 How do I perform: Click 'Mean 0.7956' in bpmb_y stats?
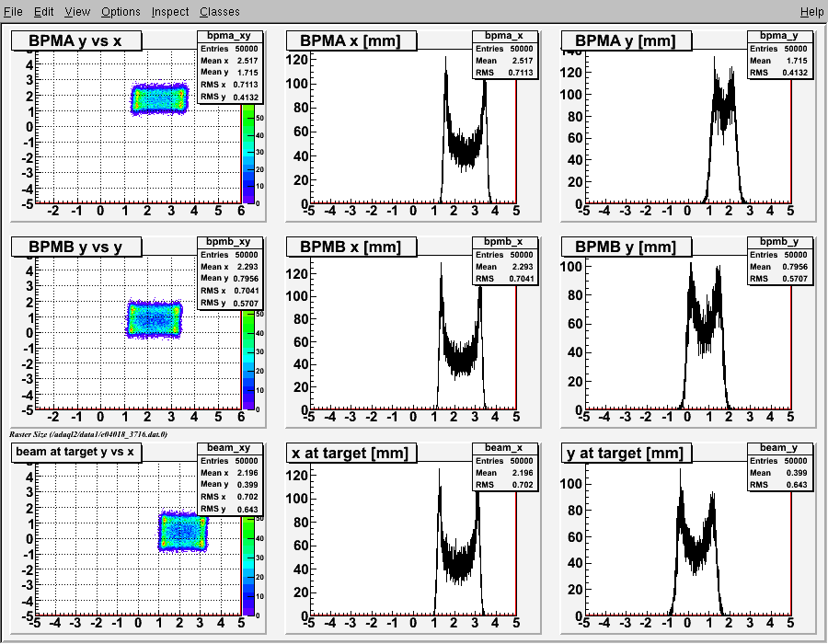pos(780,267)
